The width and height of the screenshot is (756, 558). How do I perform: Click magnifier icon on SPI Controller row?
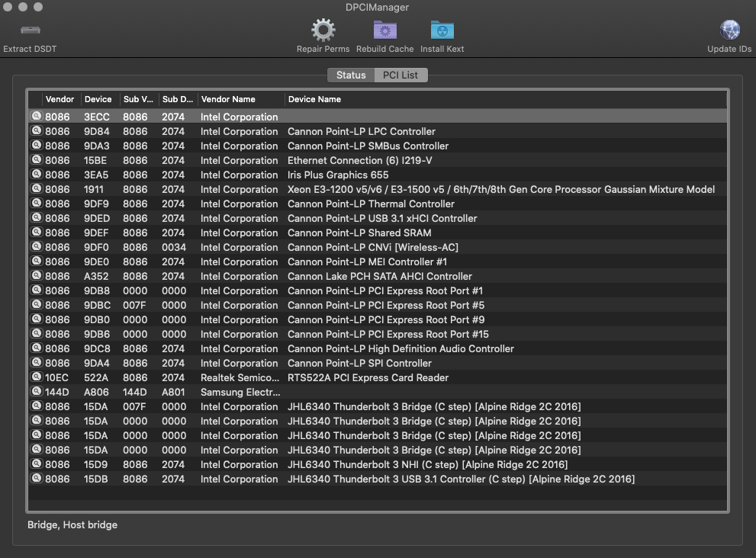pyautogui.click(x=36, y=362)
